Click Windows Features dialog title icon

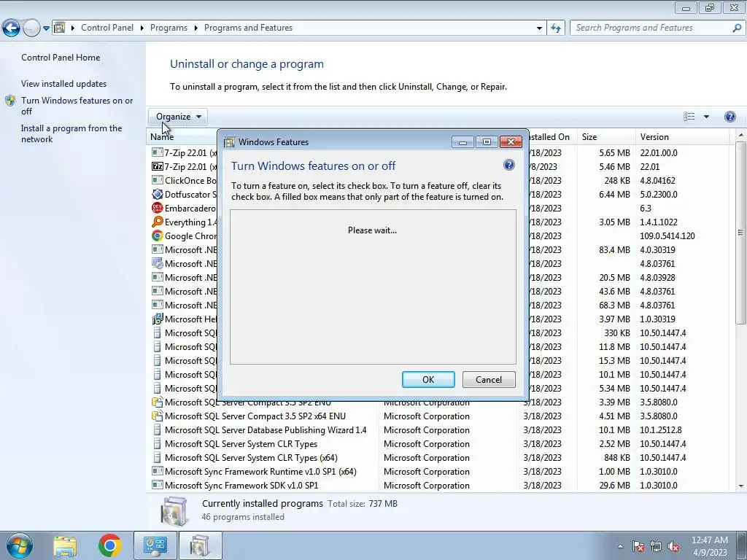pos(230,142)
